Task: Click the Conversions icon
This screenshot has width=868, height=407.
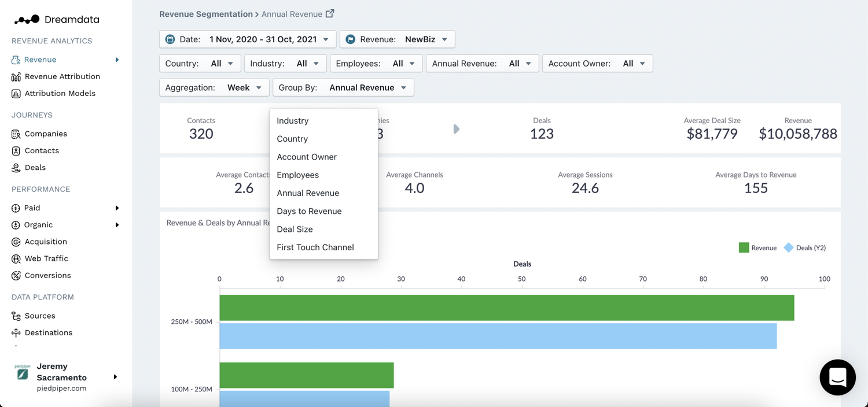Action: pos(16,275)
